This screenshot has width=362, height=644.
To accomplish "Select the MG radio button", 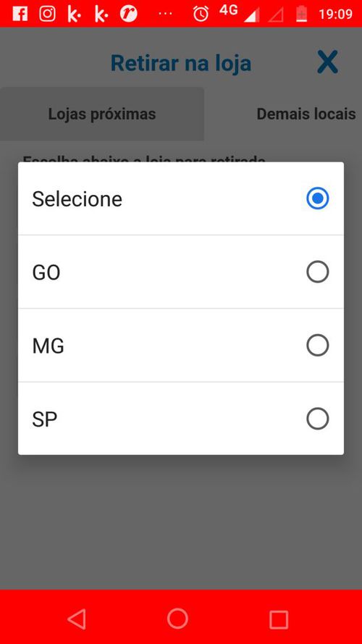I will pos(318,345).
